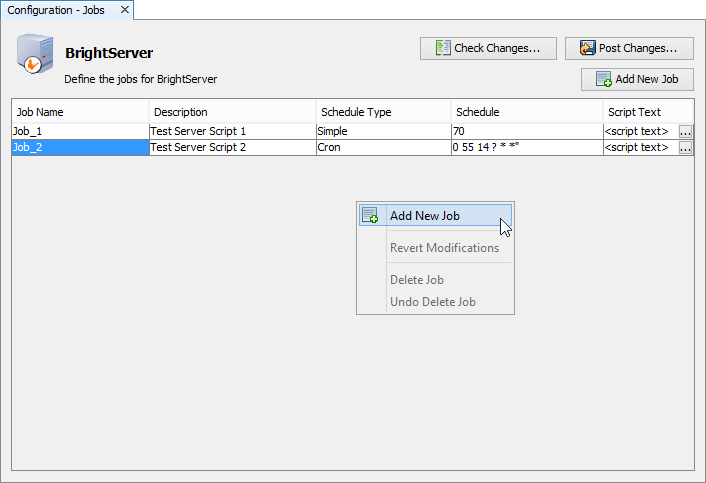Select Delete Job in context menu

point(416,280)
